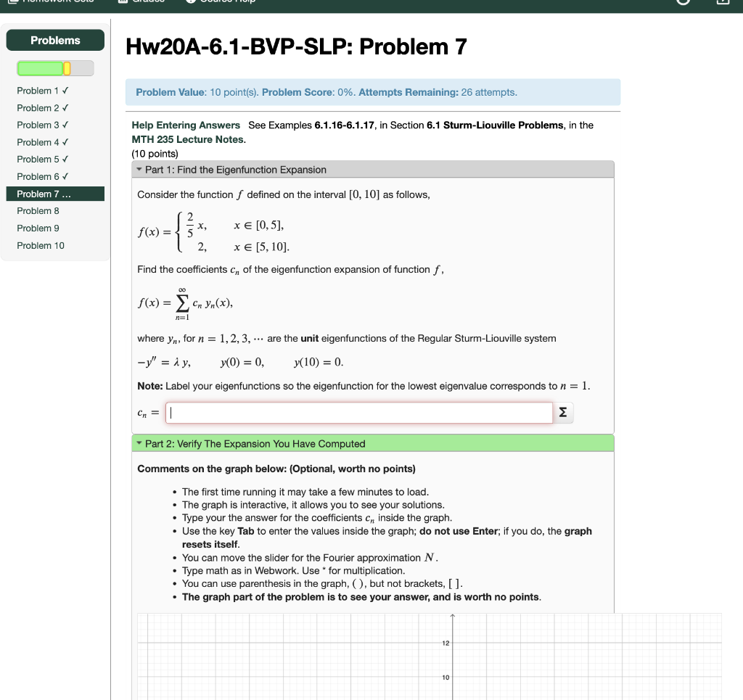Select Problem 2 from the Problems list
Image resolution: width=743 pixels, height=700 pixels.
[x=38, y=107]
